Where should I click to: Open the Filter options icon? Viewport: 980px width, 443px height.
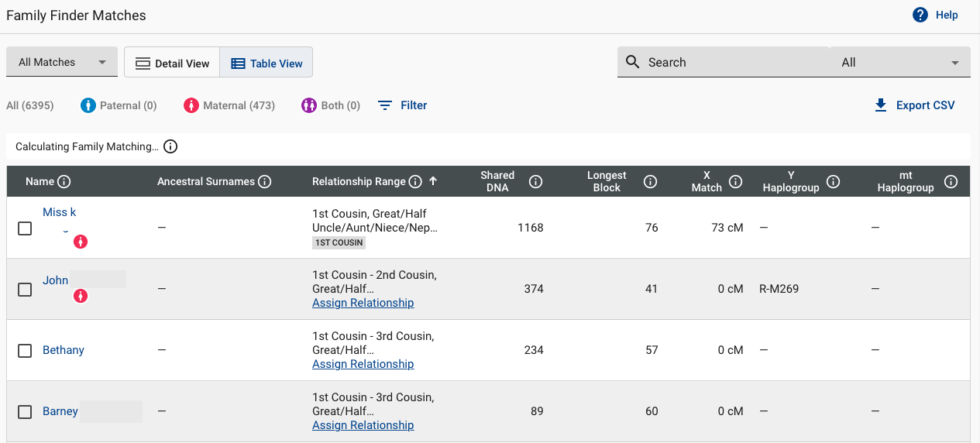click(x=385, y=105)
